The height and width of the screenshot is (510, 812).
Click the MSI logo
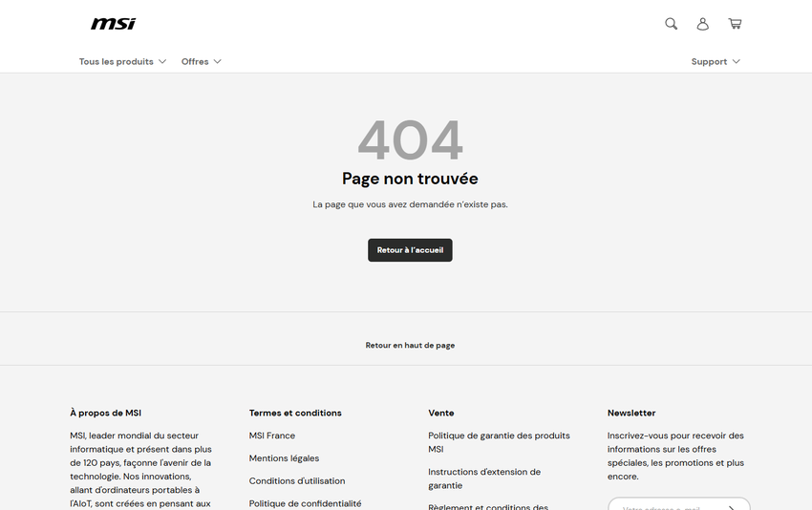(x=113, y=24)
